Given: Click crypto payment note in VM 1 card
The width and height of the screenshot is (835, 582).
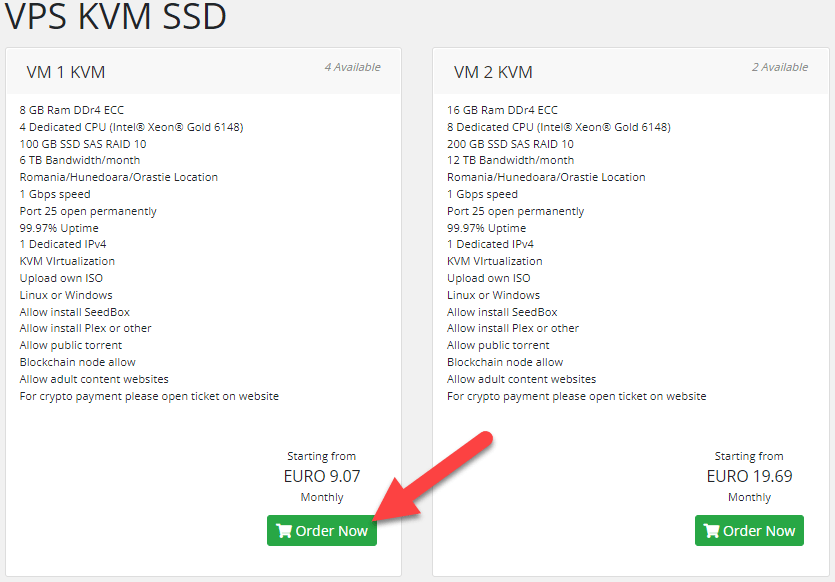Looking at the screenshot, I should point(149,396).
